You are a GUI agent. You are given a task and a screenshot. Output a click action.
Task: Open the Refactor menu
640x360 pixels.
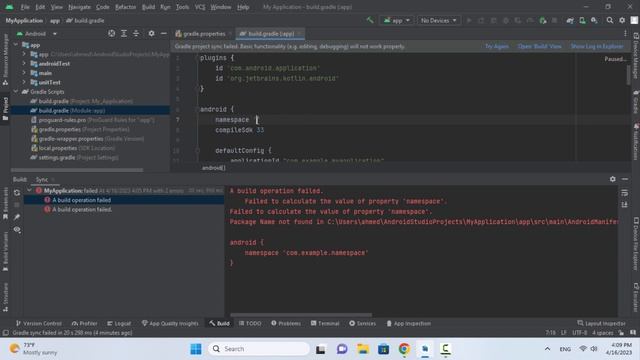(125, 7)
